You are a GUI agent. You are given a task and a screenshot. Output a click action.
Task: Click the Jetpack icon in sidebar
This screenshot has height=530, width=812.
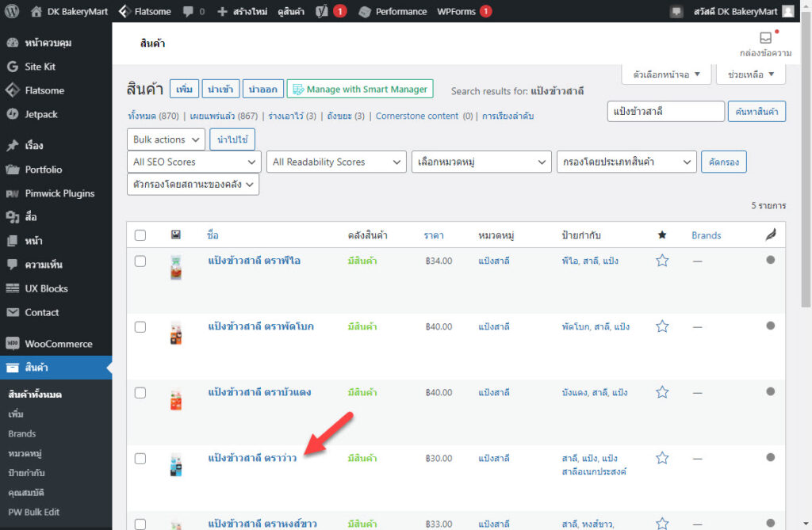click(x=12, y=114)
